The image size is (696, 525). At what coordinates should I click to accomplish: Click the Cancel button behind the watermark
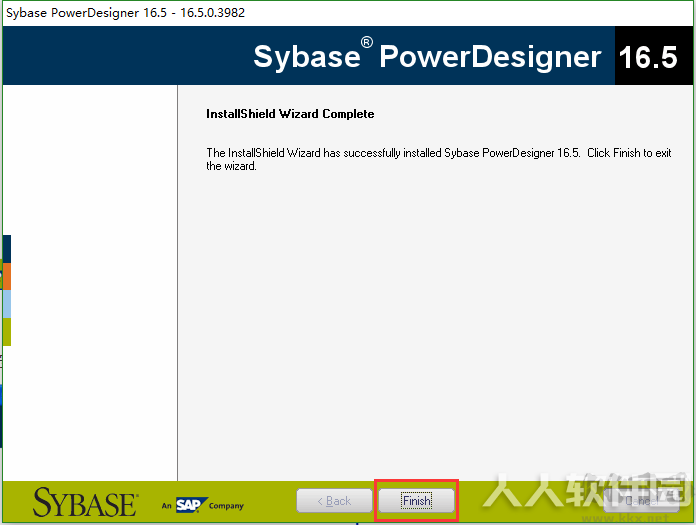641,501
